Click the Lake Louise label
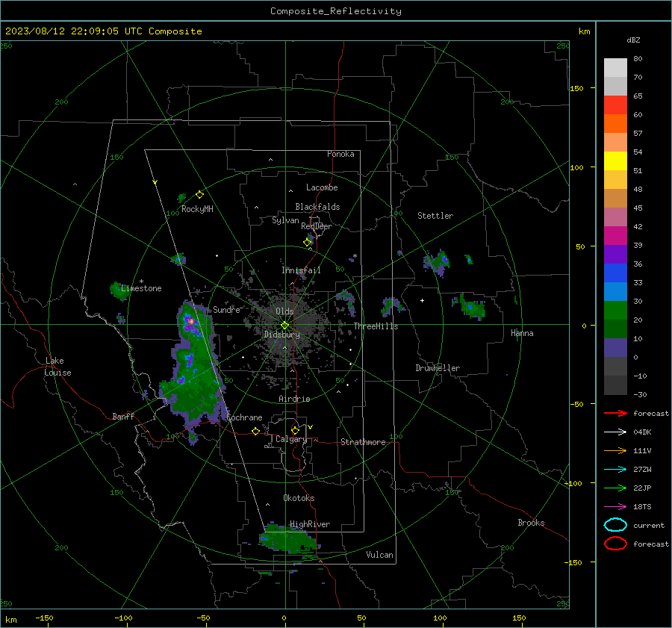672x628 pixels. point(57,367)
